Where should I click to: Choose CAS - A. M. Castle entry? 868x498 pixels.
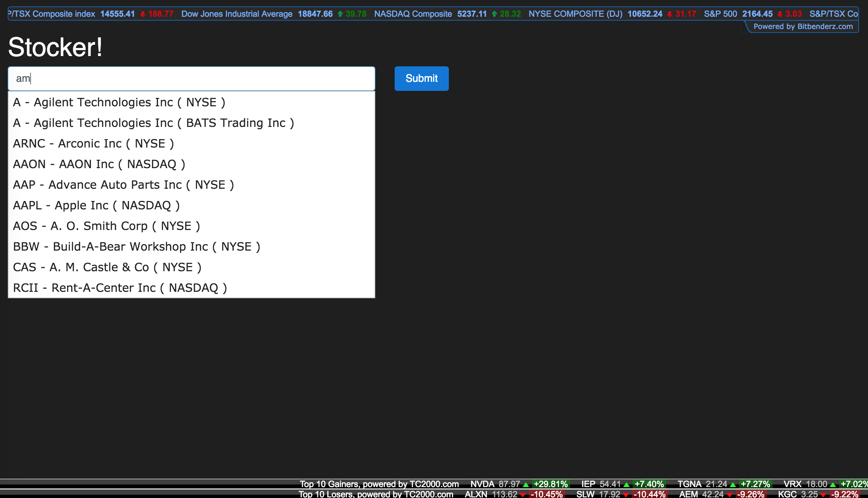click(x=107, y=267)
